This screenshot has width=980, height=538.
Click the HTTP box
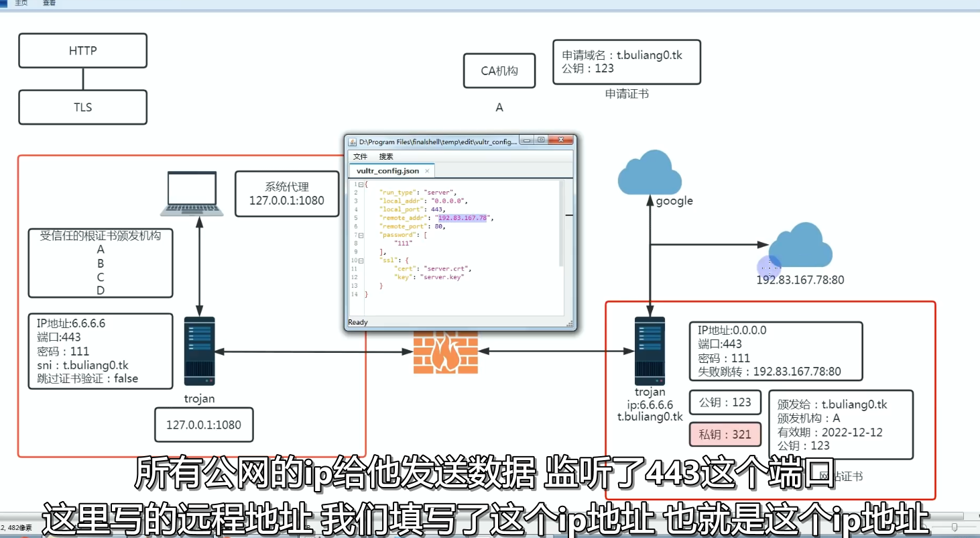(x=83, y=51)
